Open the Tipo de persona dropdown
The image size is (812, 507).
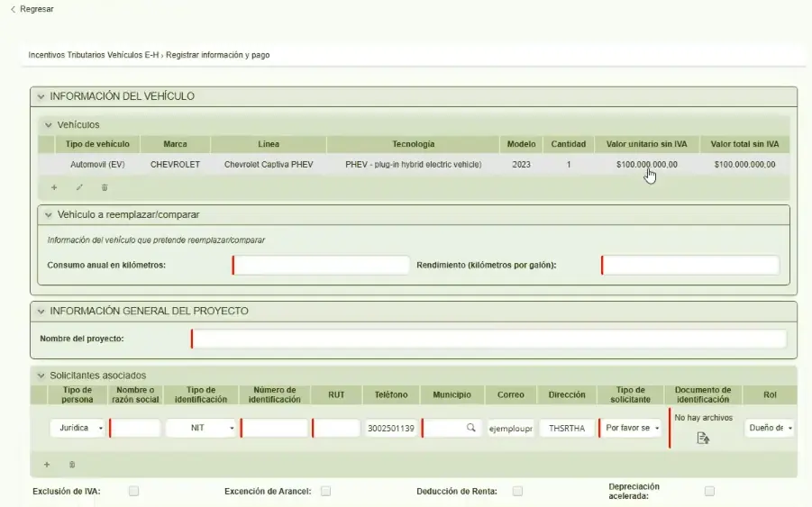click(78, 429)
